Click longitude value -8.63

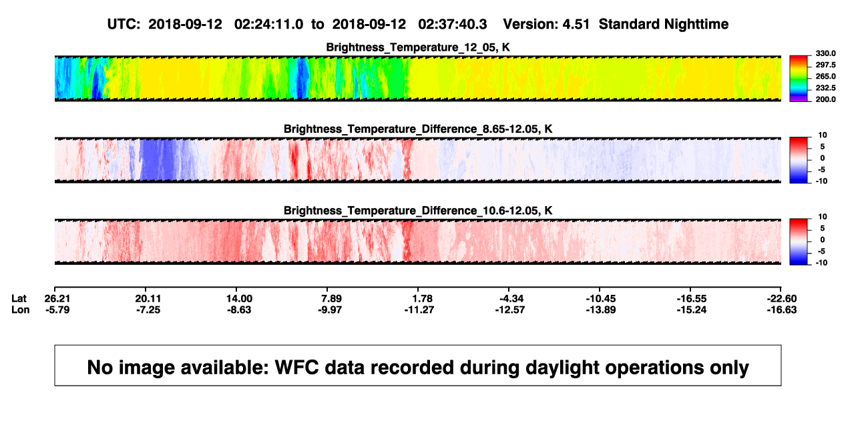[x=239, y=310]
